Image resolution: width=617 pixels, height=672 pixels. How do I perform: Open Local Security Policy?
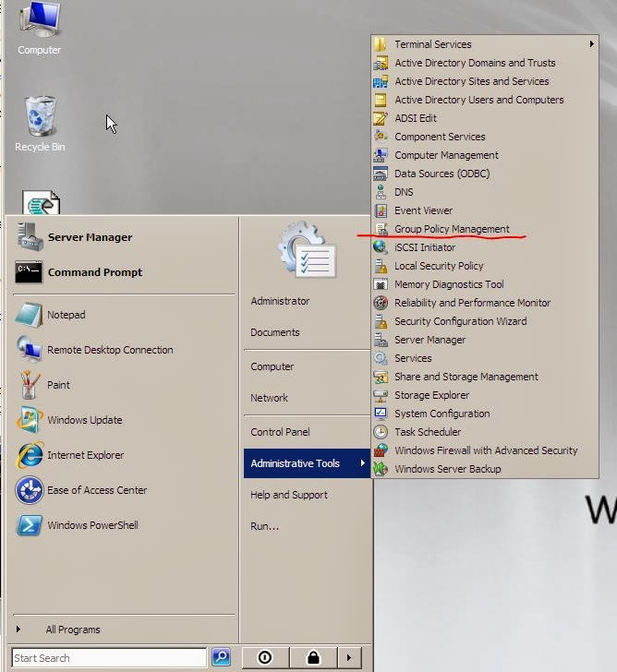485,266
